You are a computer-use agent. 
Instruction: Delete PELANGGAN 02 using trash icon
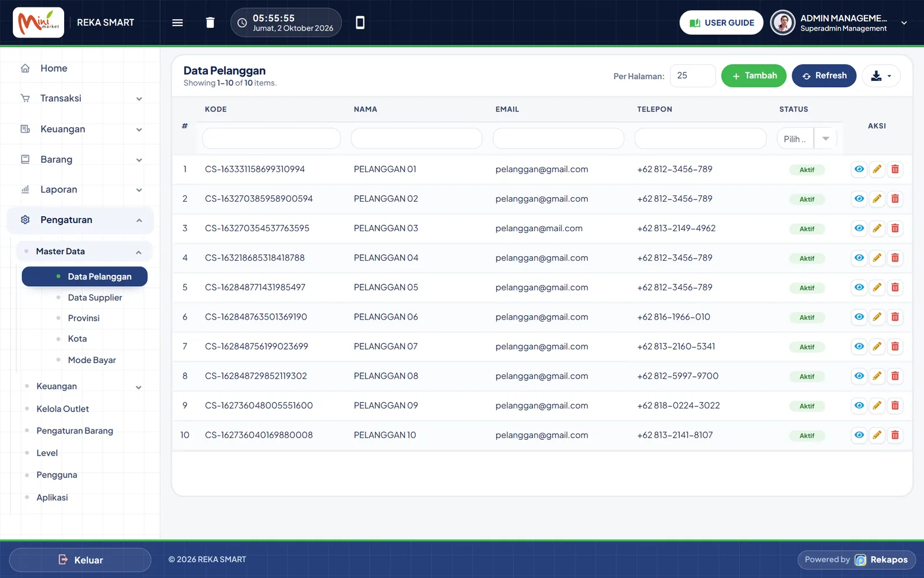[895, 199]
